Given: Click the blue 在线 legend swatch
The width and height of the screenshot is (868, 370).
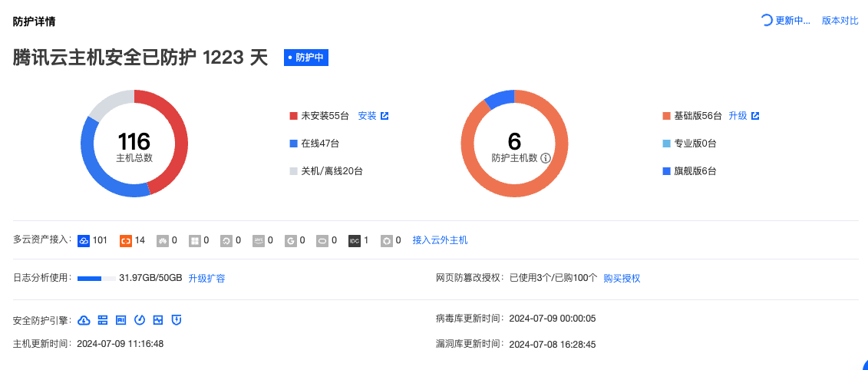Looking at the screenshot, I should point(294,144).
